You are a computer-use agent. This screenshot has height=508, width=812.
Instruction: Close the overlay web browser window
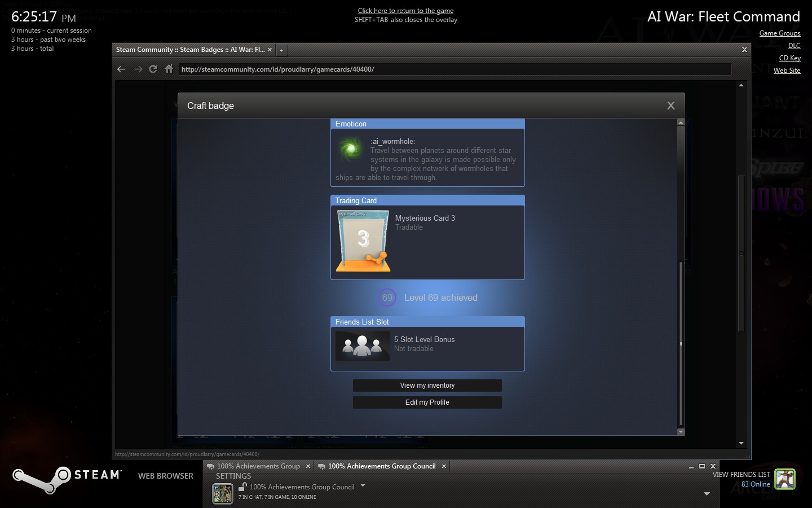tap(744, 50)
